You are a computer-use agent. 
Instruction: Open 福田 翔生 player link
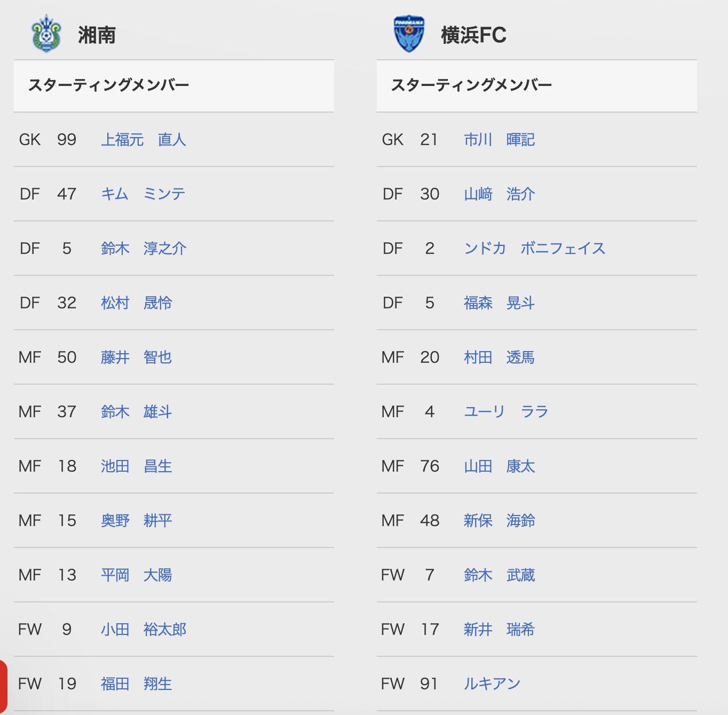pyautogui.click(x=137, y=684)
